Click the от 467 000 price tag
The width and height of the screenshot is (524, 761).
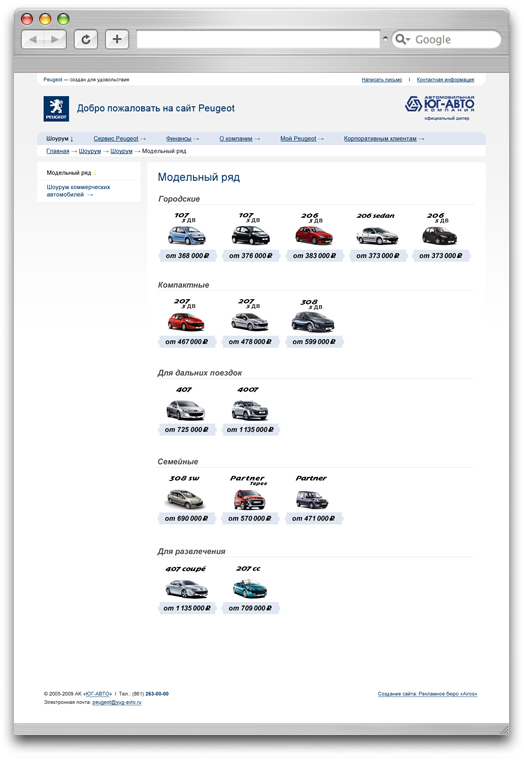tap(186, 342)
